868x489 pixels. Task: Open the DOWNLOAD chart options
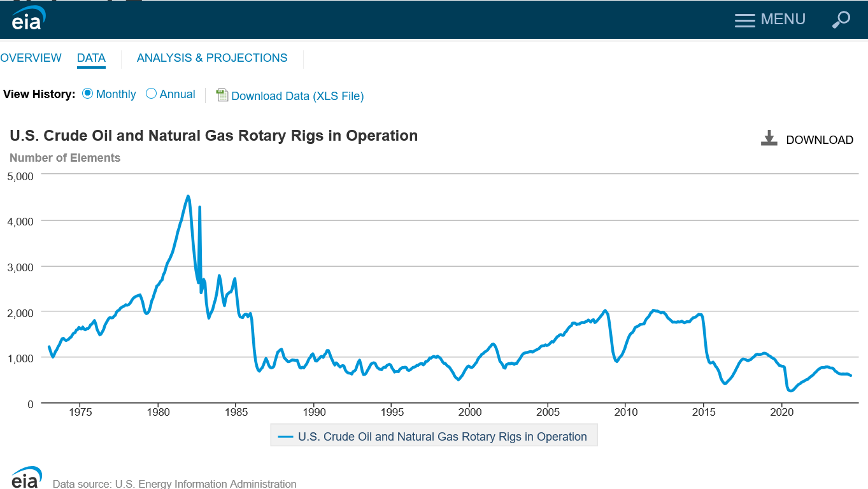pos(819,140)
